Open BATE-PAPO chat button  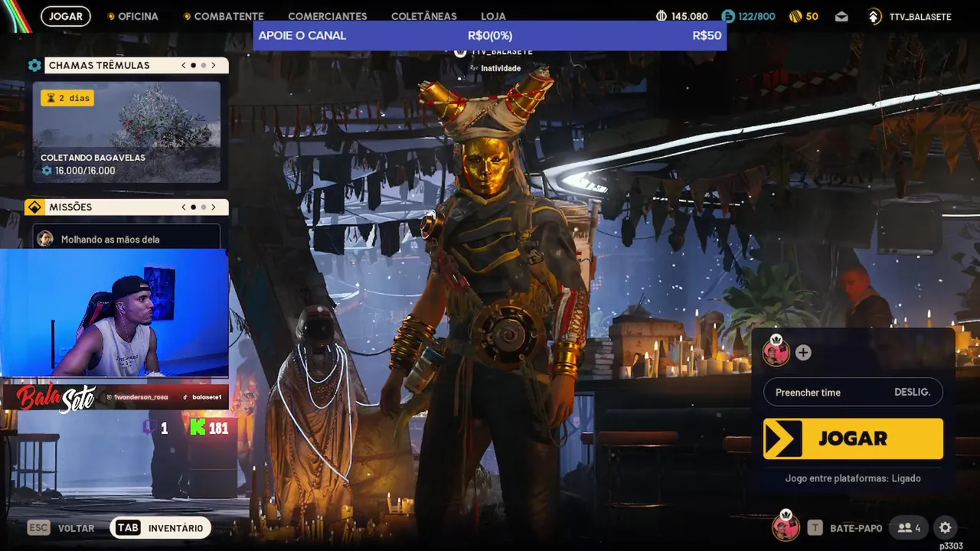(x=856, y=528)
